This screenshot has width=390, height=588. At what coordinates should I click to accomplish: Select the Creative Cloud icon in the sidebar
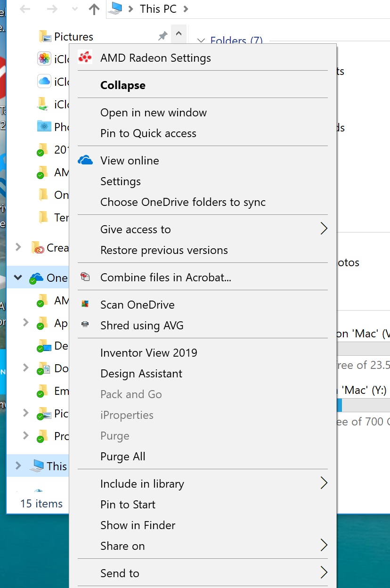(x=38, y=247)
